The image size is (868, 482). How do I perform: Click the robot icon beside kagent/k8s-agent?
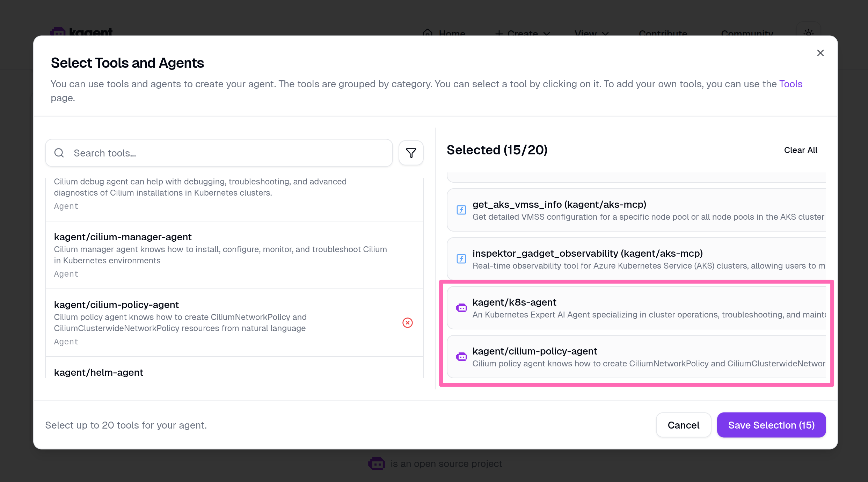pyautogui.click(x=461, y=308)
